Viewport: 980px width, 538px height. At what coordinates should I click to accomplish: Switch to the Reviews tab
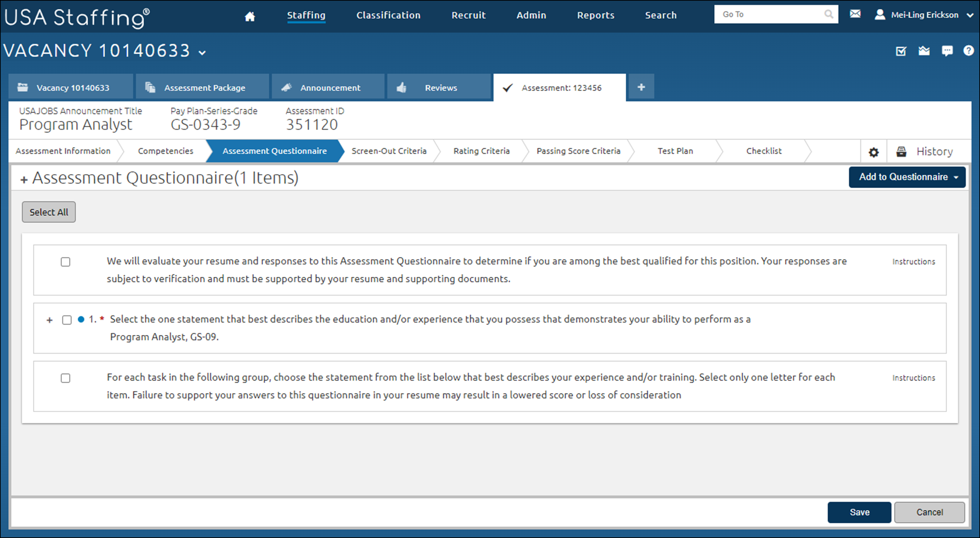point(439,87)
